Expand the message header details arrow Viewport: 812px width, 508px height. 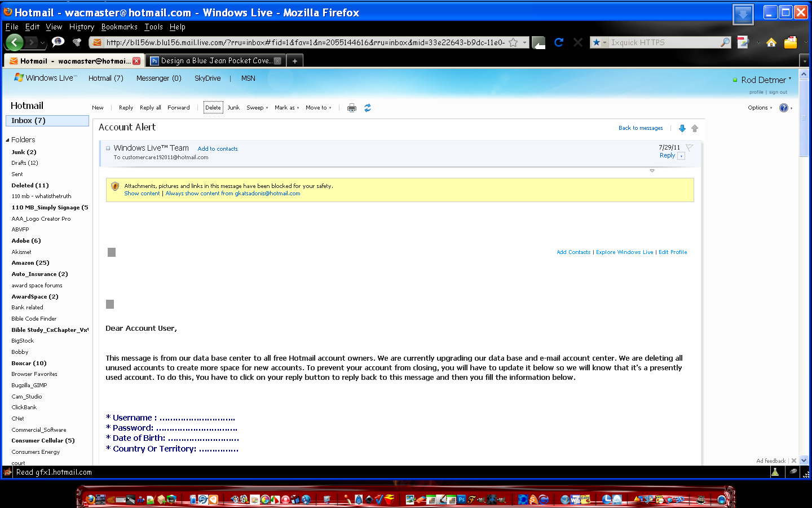pyautogui.click(x=652, y=170)
